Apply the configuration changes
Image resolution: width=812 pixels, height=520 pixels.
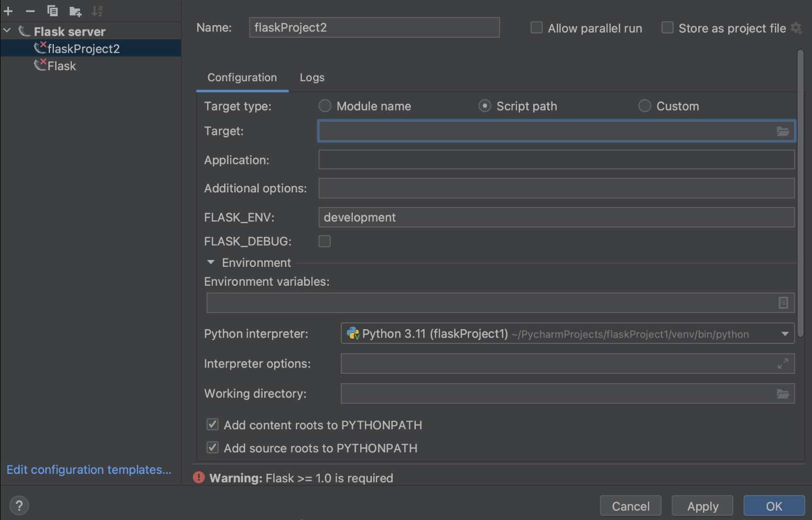point(702,505)
